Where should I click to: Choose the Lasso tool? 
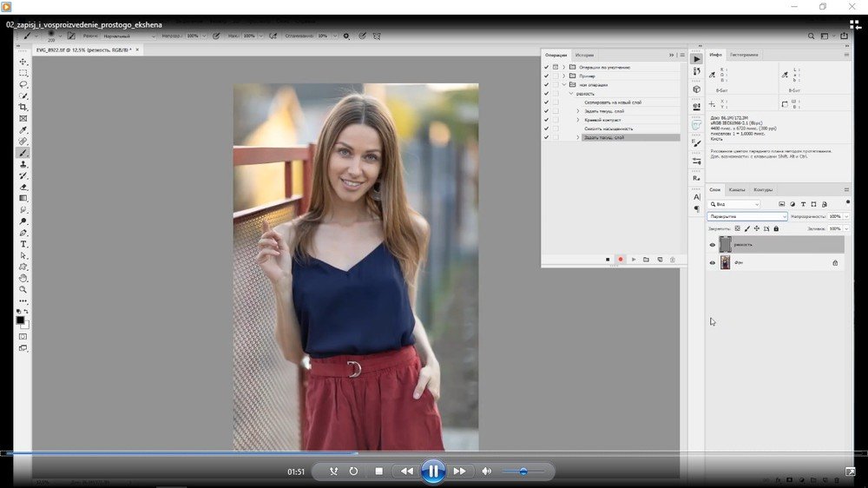click(x=23, y=84)
